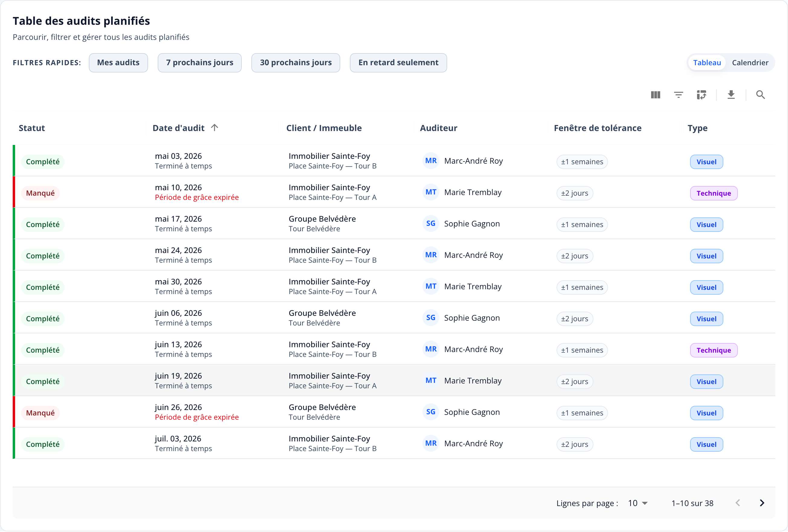Toggle the En retard seulement filter
This screenshot has width=788, height=532.
pyautogui.click(x=398, y=63)
